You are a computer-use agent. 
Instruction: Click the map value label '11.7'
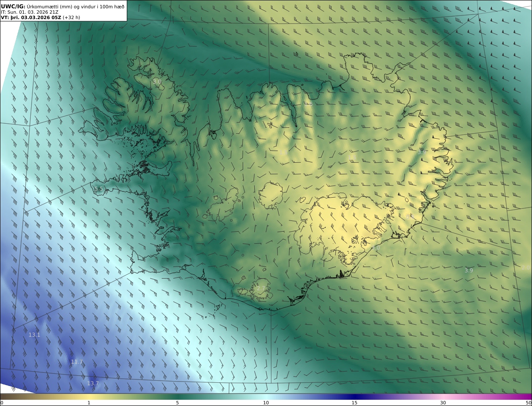pos(76,362)
